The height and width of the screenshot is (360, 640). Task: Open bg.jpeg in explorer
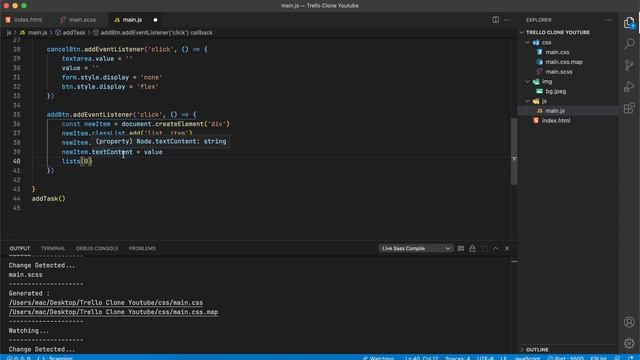click(556, 91)
